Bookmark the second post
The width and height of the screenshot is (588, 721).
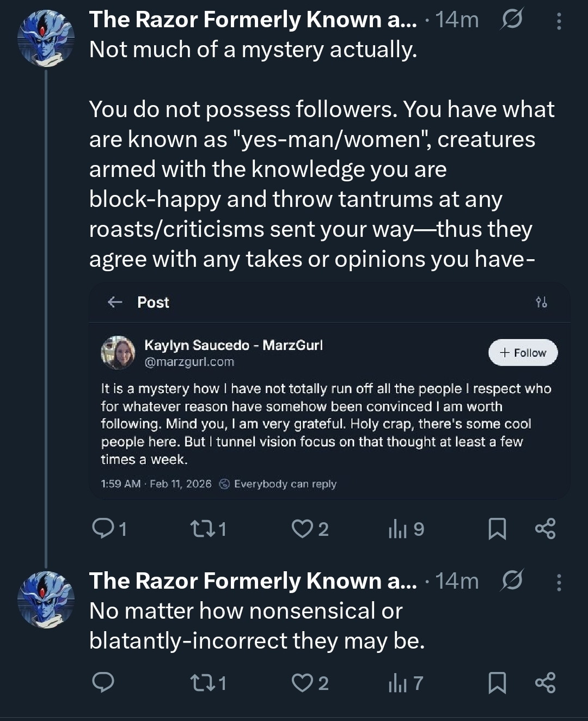[x=497, y=682]
